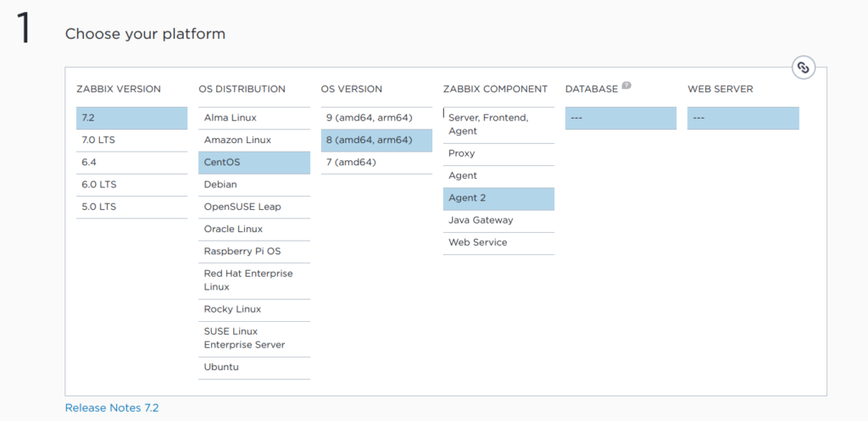Choose Raspberry Pi OS option
This screenshot has width=868, height=421.
pyautogui.click(x=253, y=252)
